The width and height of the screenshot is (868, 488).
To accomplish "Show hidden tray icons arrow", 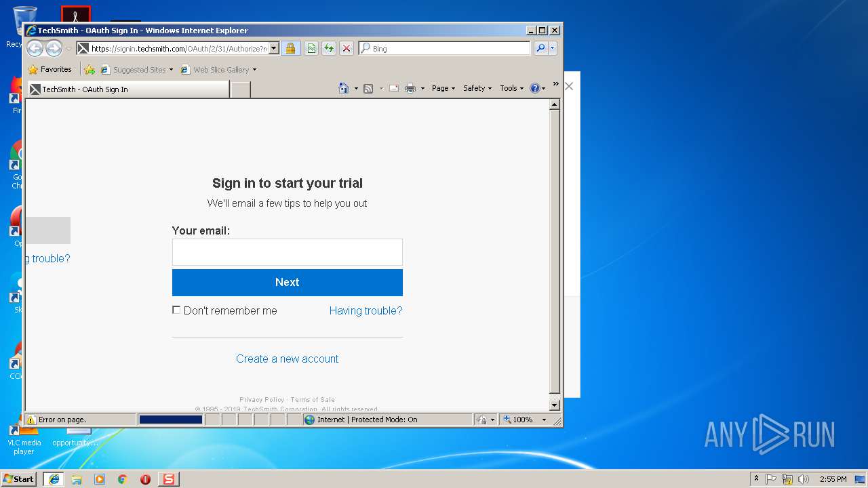I will [757, 479].
